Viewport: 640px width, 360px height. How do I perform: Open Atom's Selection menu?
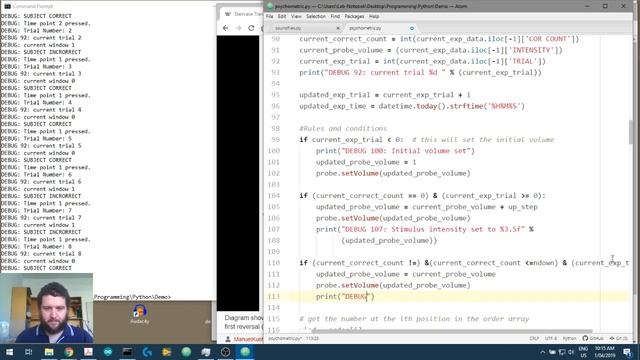(316, 16)
